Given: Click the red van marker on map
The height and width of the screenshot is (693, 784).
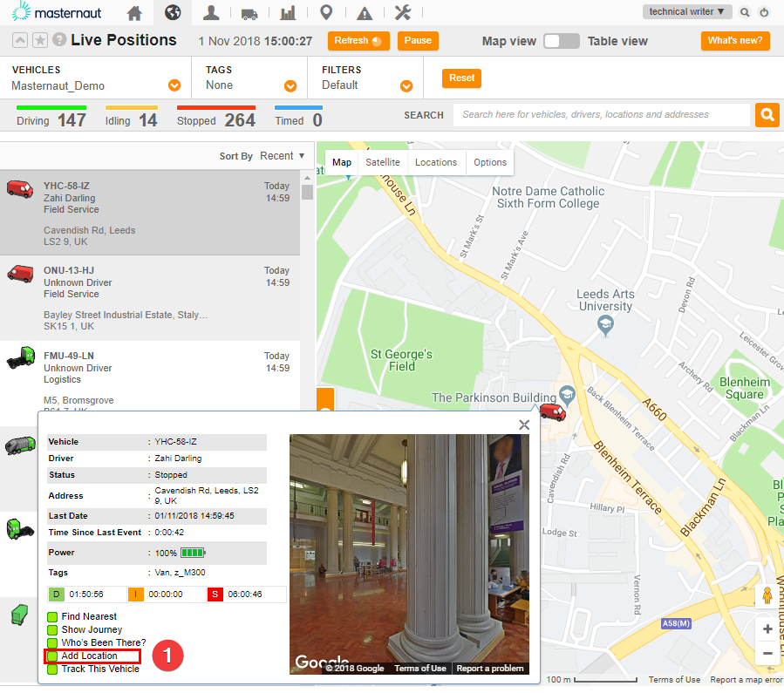Looking at the screenshot, I should (x=553, y=412).
